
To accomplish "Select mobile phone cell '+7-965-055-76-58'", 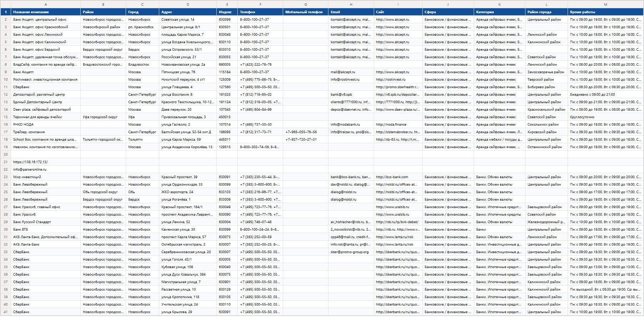I will (306, 132).
